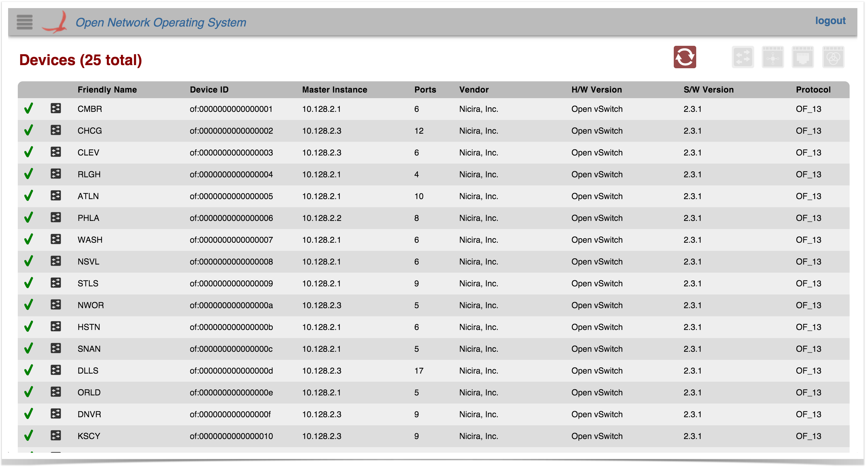
Task: Open the hamburger navigation menu
Action: click(24, 22)
